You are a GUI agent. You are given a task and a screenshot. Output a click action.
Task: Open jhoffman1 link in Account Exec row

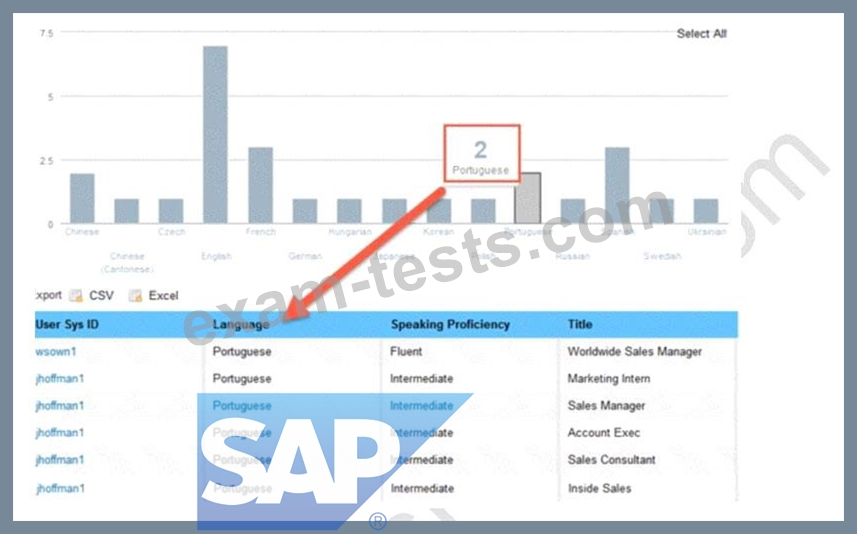tap(60, 433)
